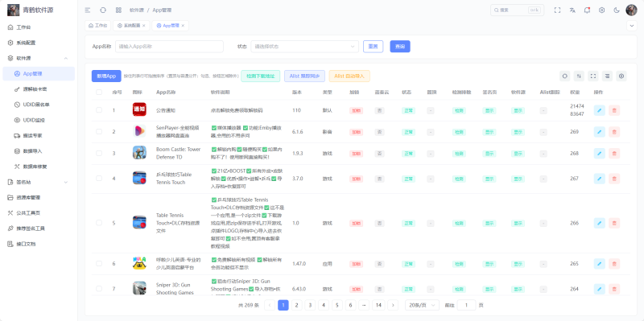Delete the Sniper 3D row

click(614, 289)
